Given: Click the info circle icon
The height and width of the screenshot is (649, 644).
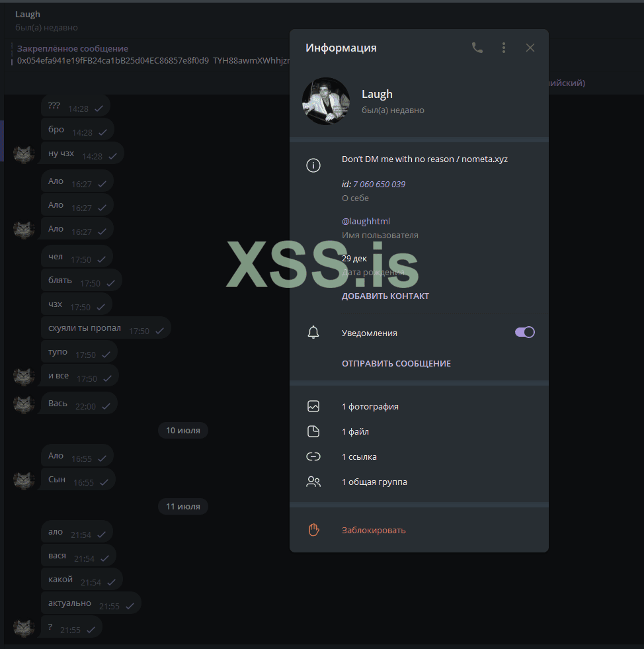Looking at the screenshot, I should [x=313, y=165].
